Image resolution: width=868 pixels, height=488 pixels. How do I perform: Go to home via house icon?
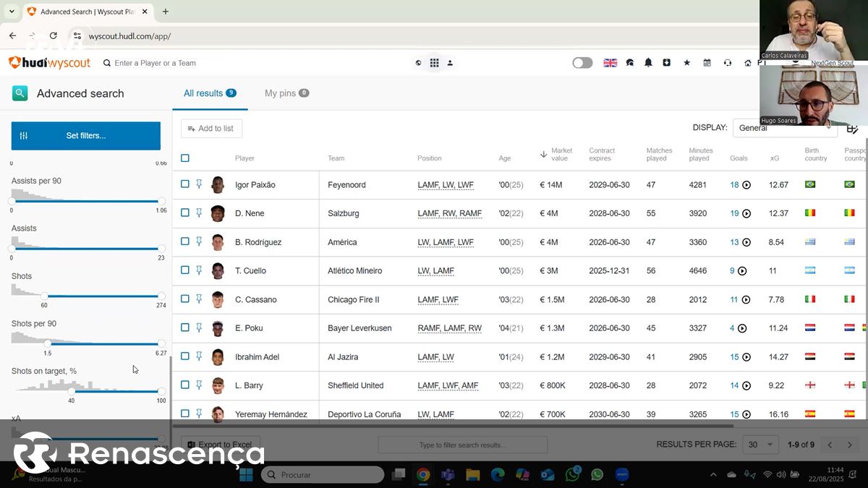pyautogui.click(x=748, y=63)
